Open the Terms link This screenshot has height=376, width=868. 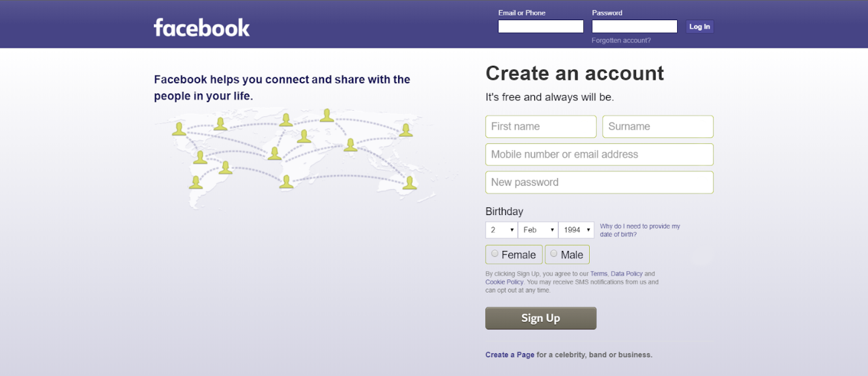(x=599, y=274)
